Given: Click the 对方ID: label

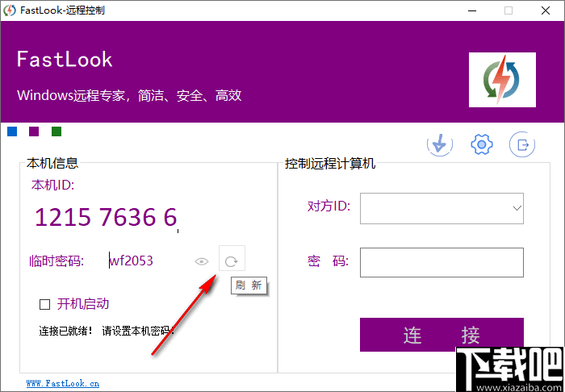Looking at the screenshot, I should pyautogui.click(x=329, y=206).
